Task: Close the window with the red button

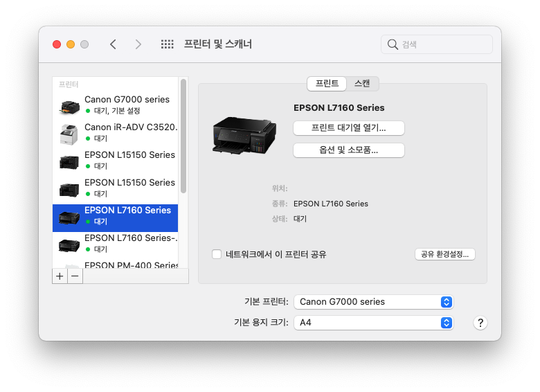Action: point(57,44)
